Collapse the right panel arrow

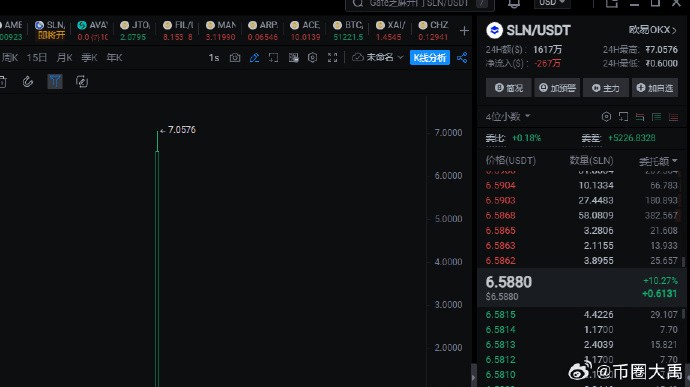473,377
